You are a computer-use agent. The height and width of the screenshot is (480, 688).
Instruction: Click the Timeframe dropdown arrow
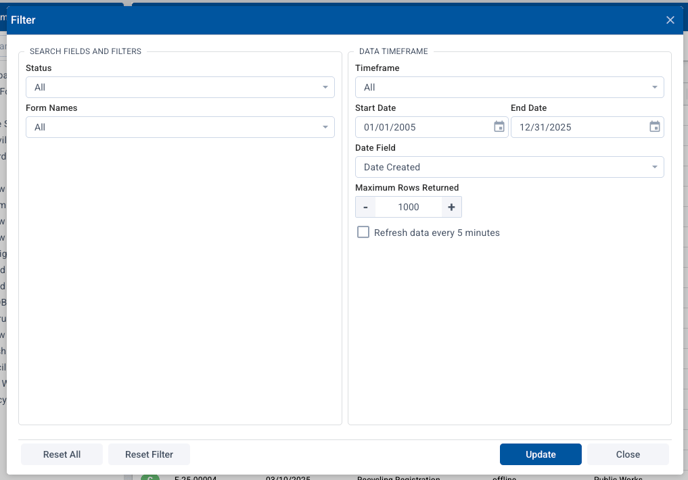coord(654,88)
